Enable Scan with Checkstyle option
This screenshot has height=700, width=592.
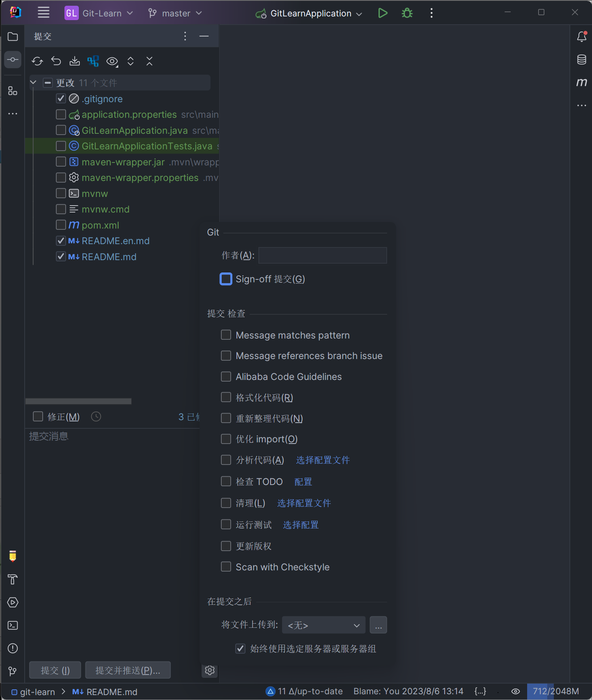point(226,567)
